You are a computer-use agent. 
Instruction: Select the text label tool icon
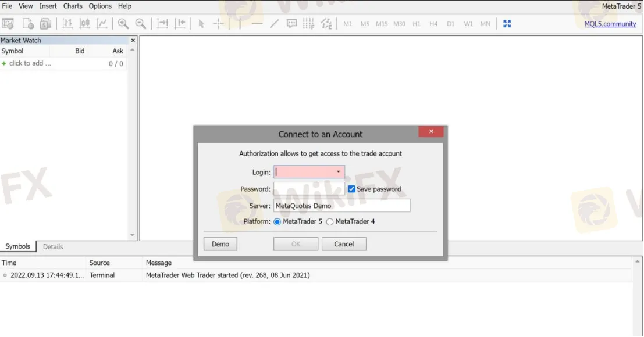[x=291, y=24]
